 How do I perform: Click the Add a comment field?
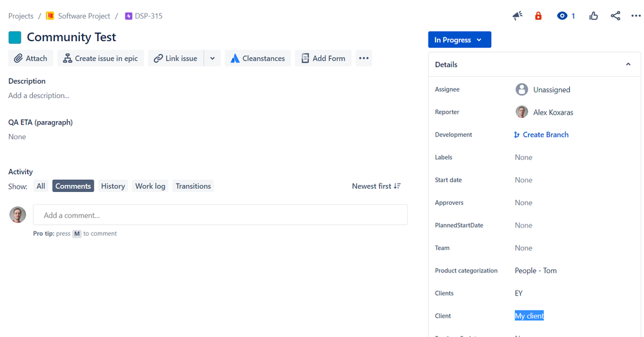click(220, 215)
